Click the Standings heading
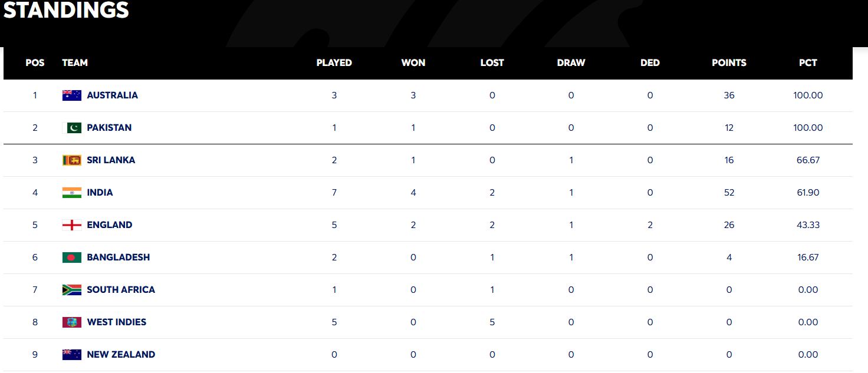This screenshot has width=868, height=373. [x=66, y=11]
